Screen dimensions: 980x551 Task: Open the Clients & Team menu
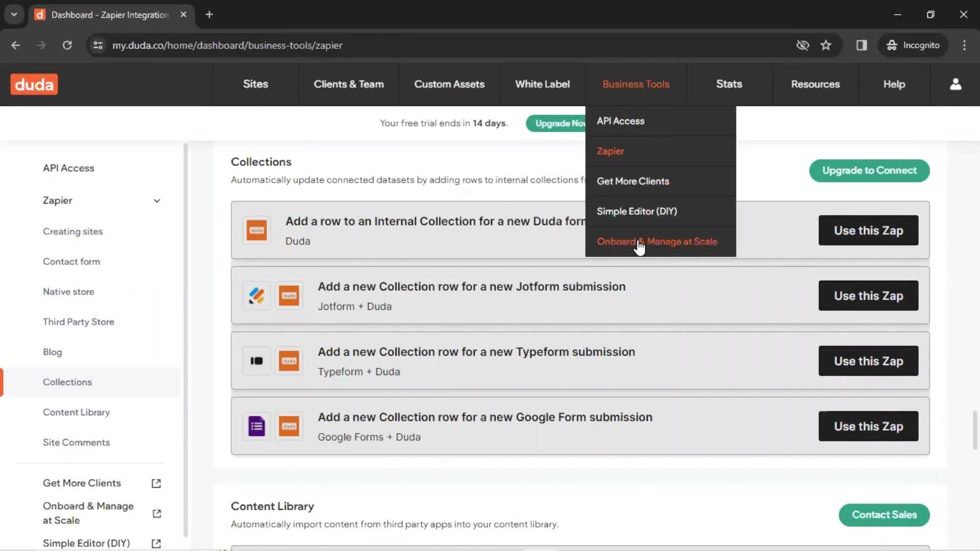[349, 84]
